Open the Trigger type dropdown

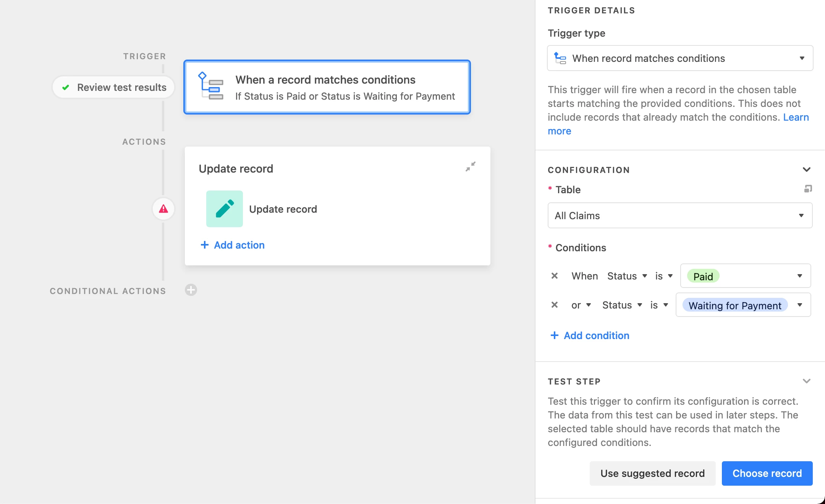[680, 58]
